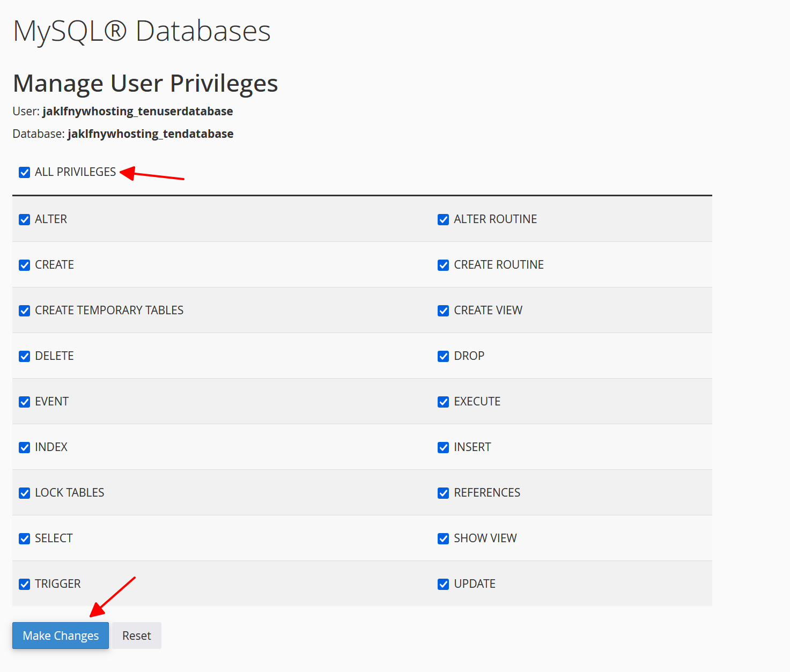Uncheck the ALL PRIVILEGES checkbox
Screen dimensions: 790x672
tap(24, 172)
